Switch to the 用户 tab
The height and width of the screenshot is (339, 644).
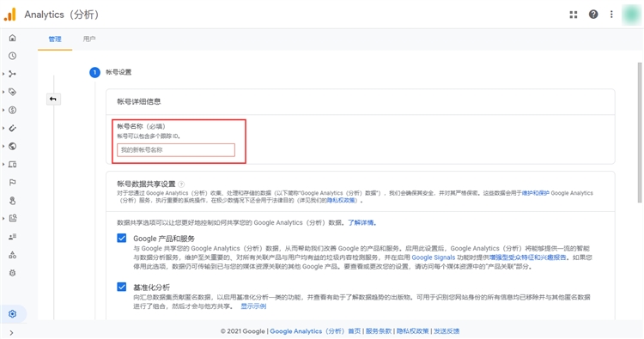pos(89,39)
